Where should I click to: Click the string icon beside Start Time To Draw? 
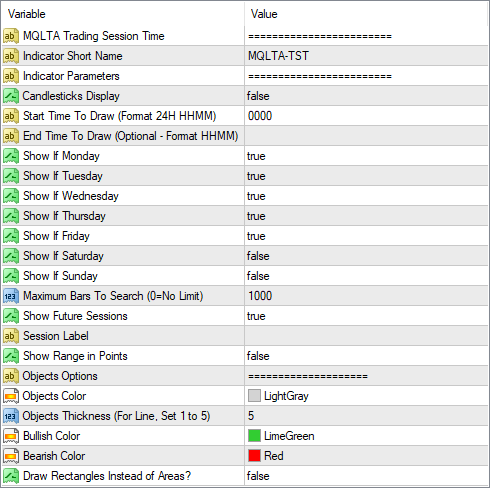point(11,116)
